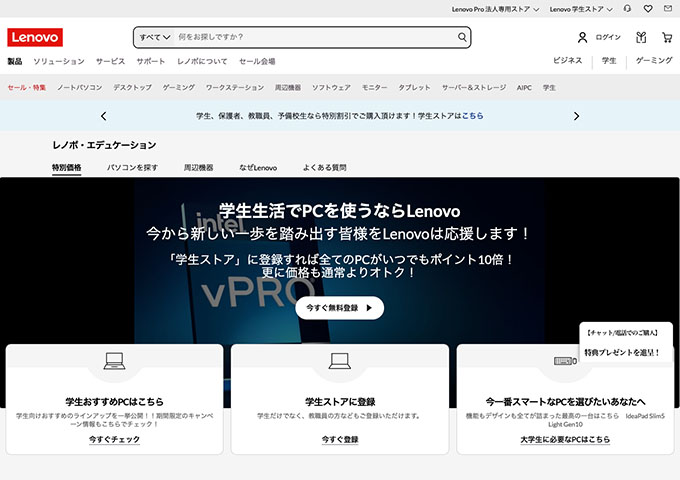This screenshot has width=680, height=480.
Task: Click the ログイン text link
Action: tap(608, 38)
